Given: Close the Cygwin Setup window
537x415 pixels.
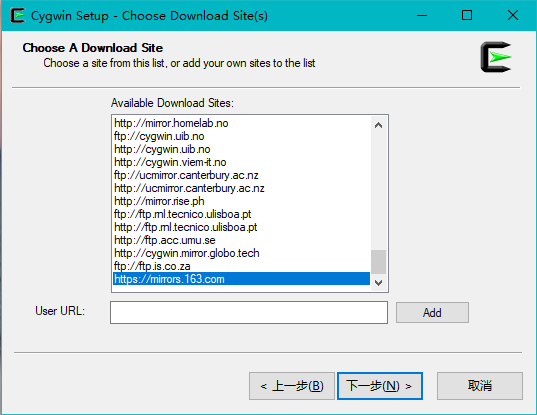Looking at the screenshot, I should pos(513,15).
